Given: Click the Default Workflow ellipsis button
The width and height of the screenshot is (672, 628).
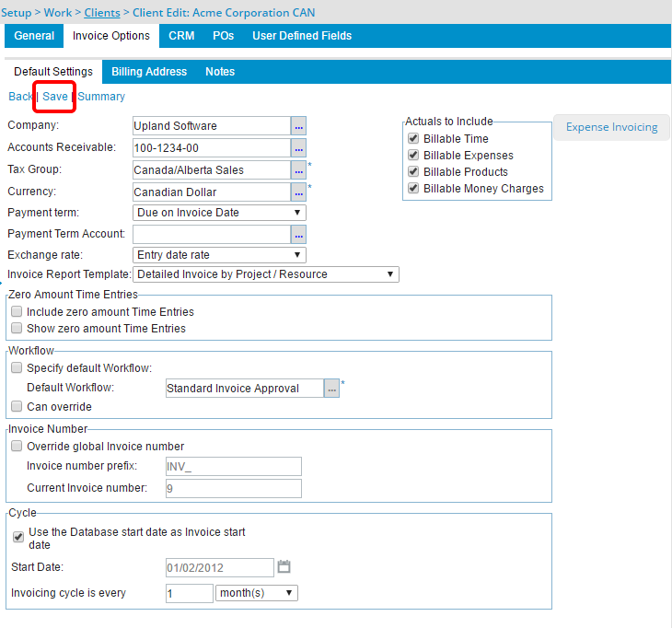Looking at the screenshot, I should [331, 389].
